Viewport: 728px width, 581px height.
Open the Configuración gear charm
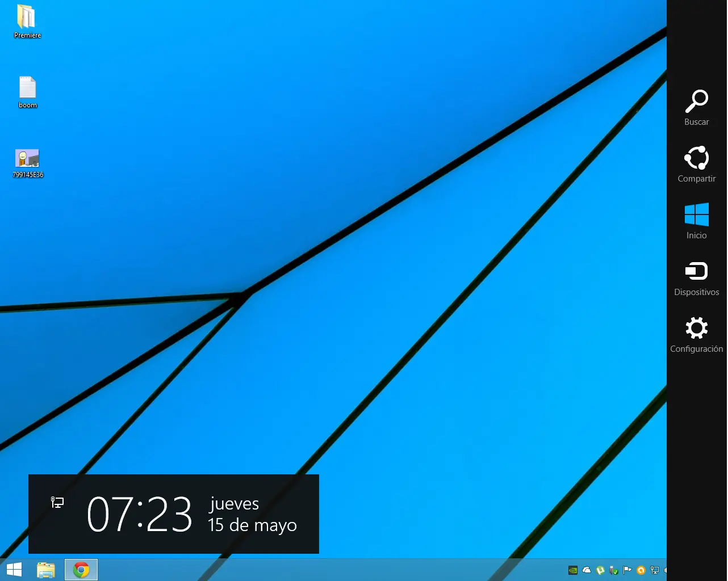click(x=697, y=335)
